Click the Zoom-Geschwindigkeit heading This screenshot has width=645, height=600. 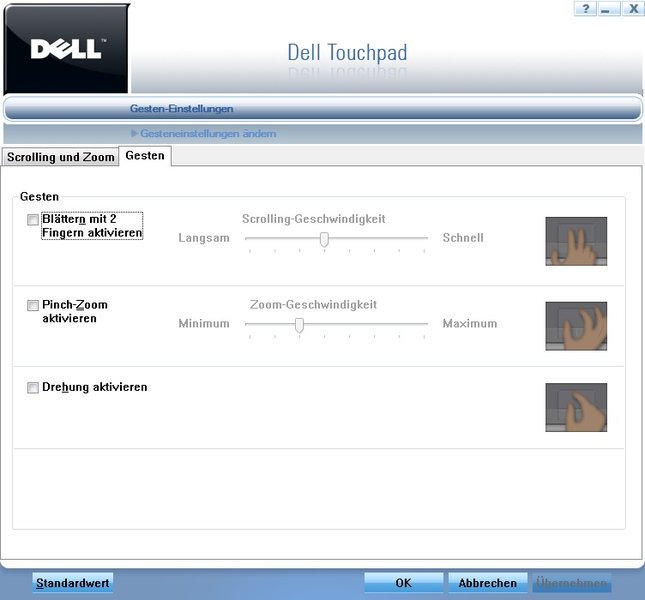[x=313, y=305]
